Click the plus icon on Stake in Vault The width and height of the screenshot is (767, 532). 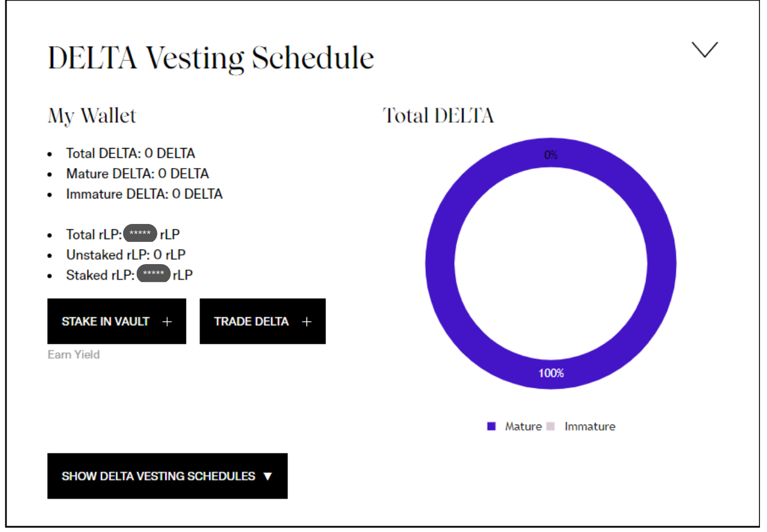click(167, 322)
